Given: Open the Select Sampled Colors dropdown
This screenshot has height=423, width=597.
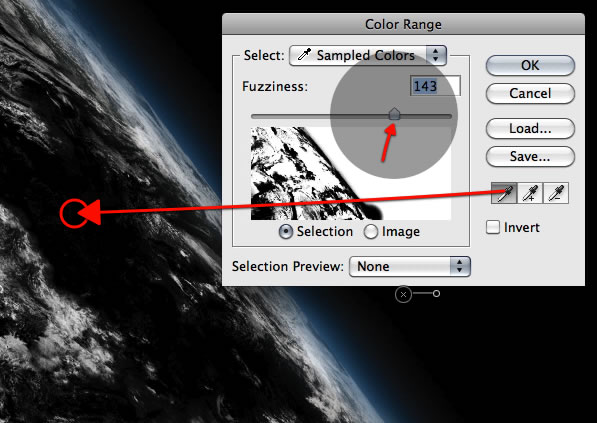Looking at the screenshot, I should (368, 56).
